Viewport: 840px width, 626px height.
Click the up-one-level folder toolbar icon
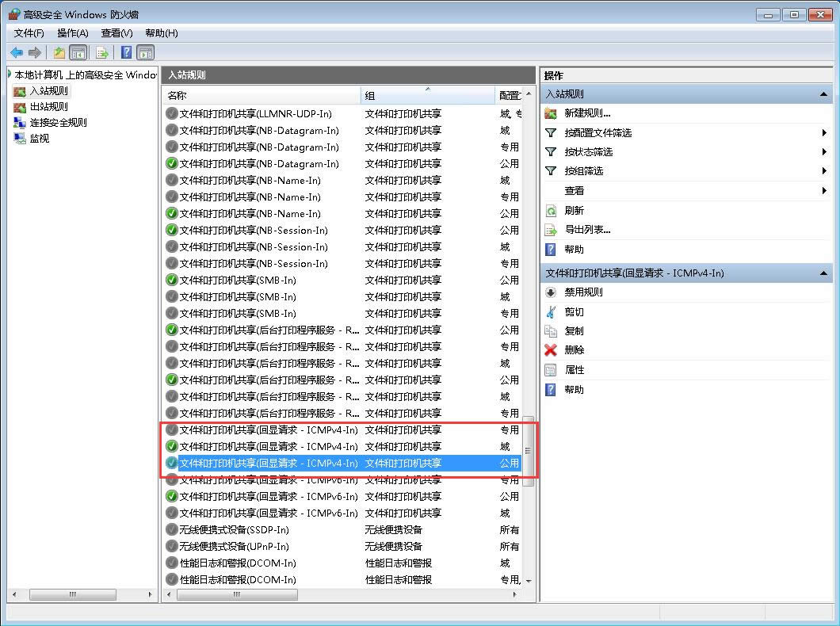(x=59, y=53)
